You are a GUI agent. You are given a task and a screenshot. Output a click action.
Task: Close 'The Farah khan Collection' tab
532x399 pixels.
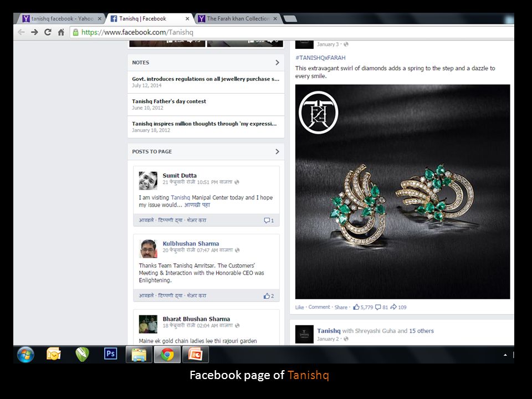(x=275, y=19)
